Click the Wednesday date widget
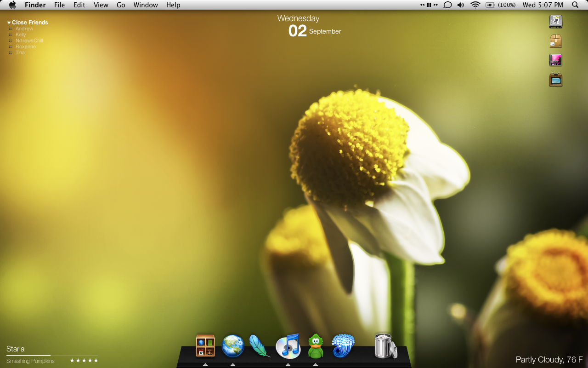Image resolution: width=588 pixels, height=368 pixels. (x=309, y=26)
